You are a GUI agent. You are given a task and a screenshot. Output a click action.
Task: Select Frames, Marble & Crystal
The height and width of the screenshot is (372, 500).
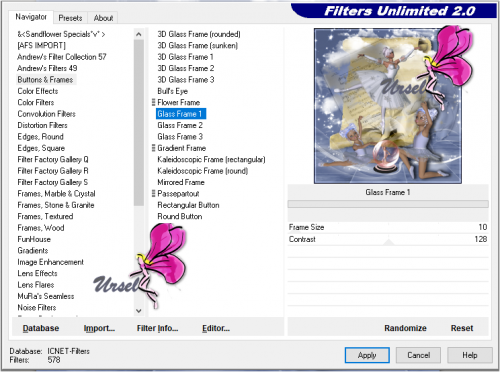tap(56, 194)
